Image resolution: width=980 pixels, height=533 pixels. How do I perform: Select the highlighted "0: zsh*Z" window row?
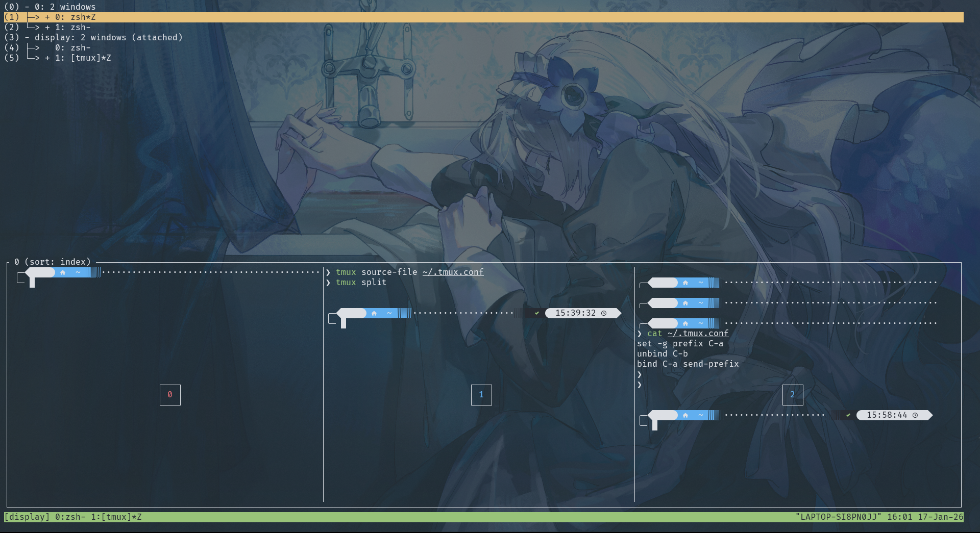(x=76, y=17)
